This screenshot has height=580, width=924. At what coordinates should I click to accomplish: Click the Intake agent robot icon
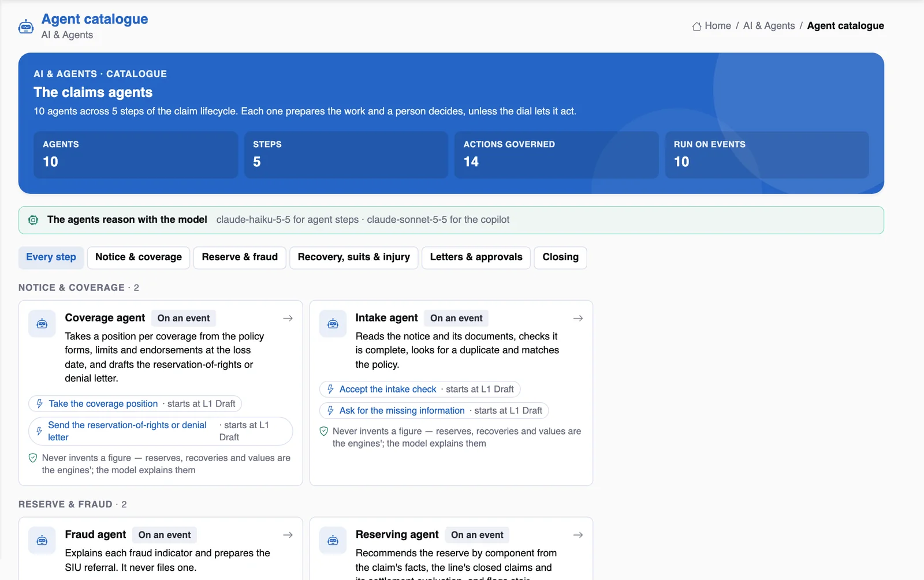click(333, 324)
